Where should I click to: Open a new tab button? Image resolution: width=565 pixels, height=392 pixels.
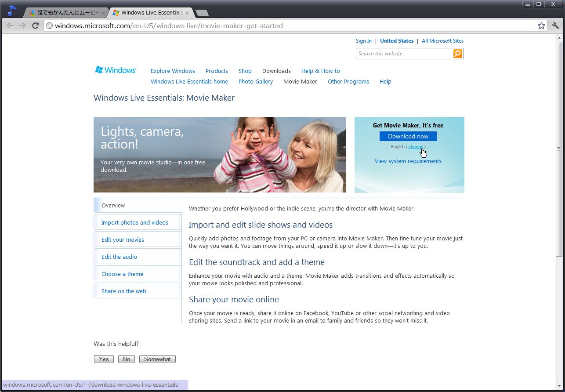[x=202, y=13]
